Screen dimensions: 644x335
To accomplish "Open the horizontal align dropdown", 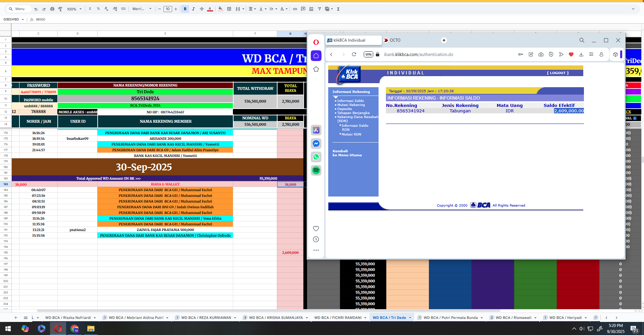I will coord(252,9).
